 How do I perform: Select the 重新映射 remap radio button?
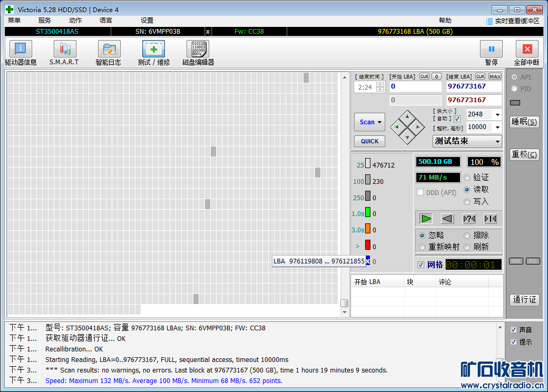(422, 247)
